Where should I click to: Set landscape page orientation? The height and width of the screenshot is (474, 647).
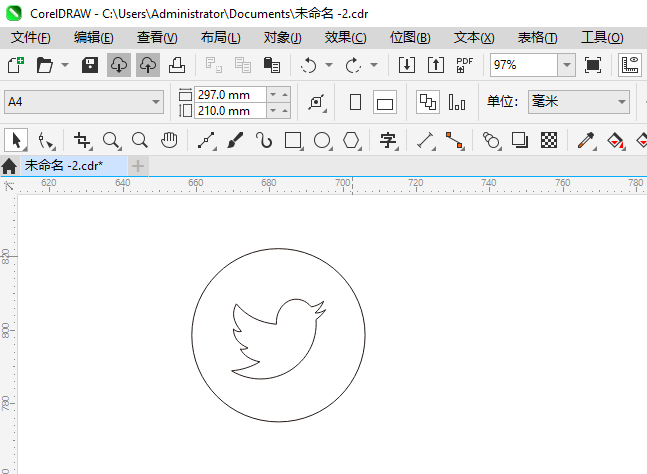tap(385, 102)
